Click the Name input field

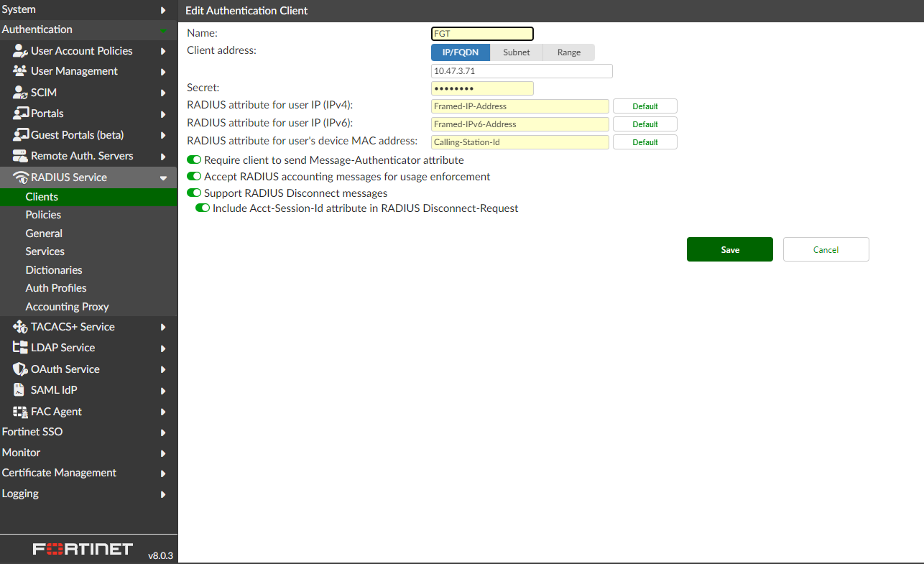(x=482, y=34)
